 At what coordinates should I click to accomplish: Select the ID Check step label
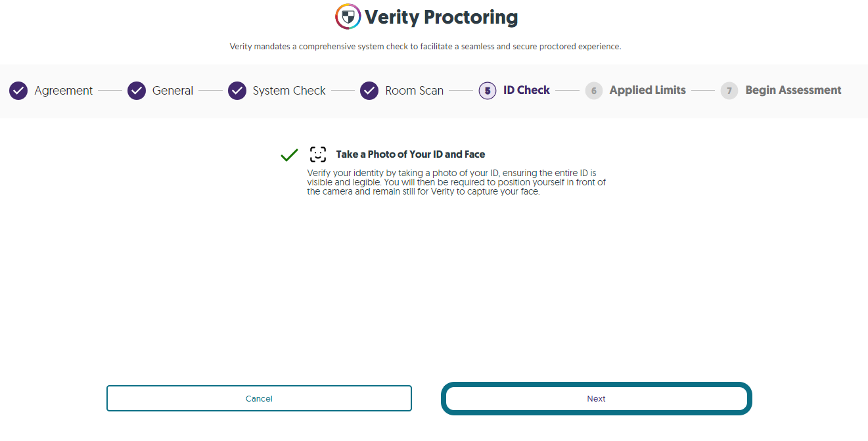(x=527, y=90)
